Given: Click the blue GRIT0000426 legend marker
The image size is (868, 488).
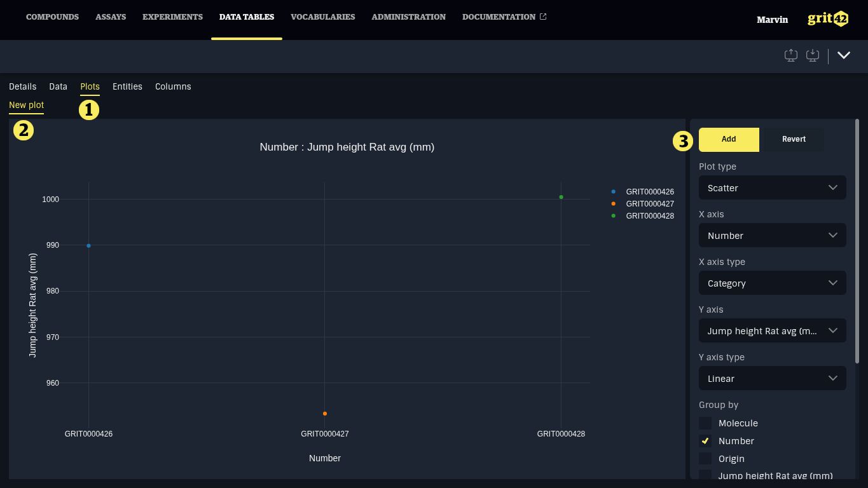Looking at the screenshot, I should pos(614,191).
